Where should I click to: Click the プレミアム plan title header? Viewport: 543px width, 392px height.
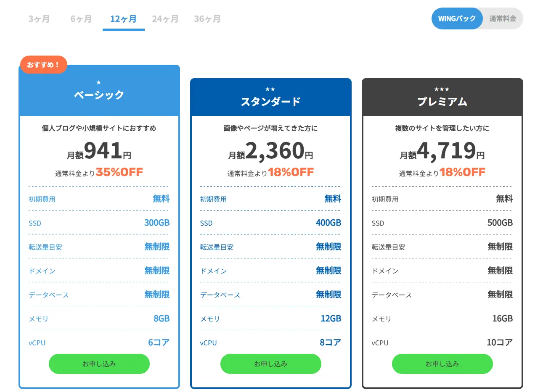coord(442,102)
